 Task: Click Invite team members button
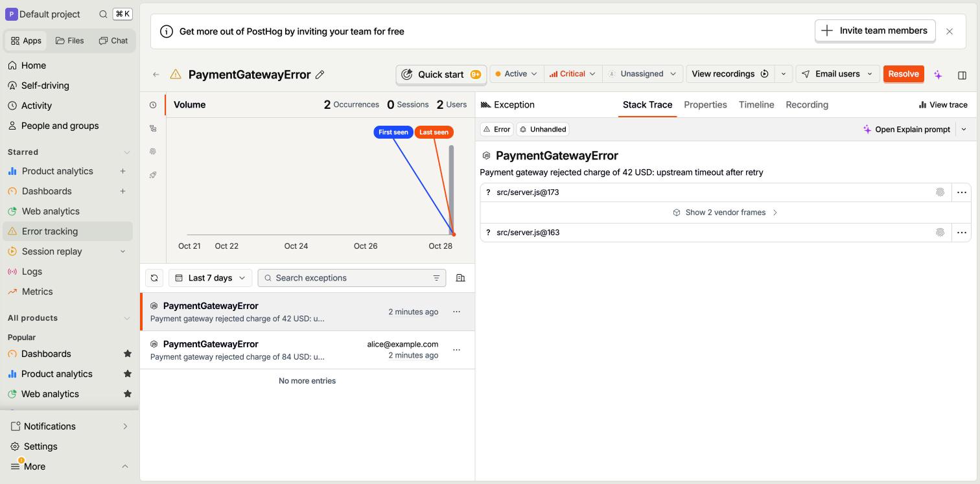[x=875, y=30]
